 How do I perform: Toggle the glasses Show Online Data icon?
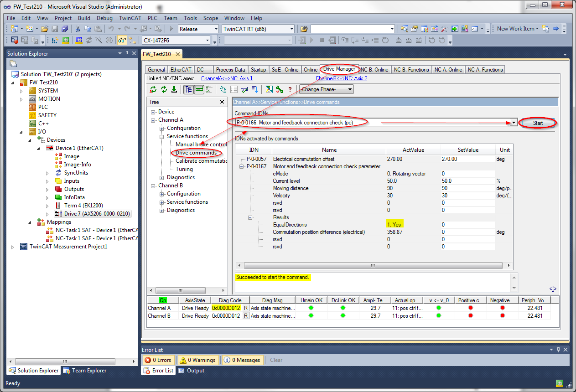click(x=122, y=40)
